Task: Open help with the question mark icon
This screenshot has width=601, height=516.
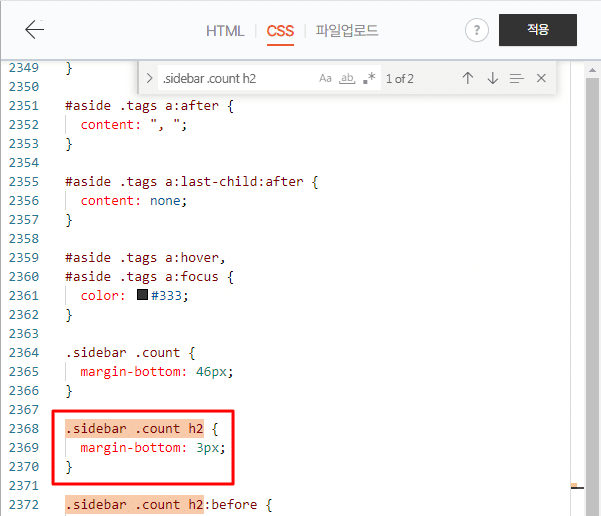Action: pyautogui.click(x=476, y=30)
